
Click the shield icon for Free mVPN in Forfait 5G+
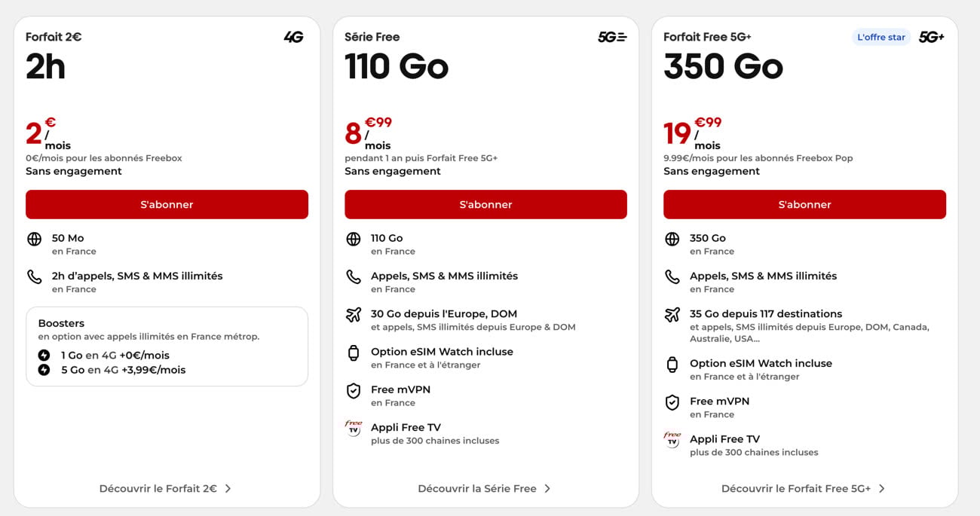[x=672, y=402]
